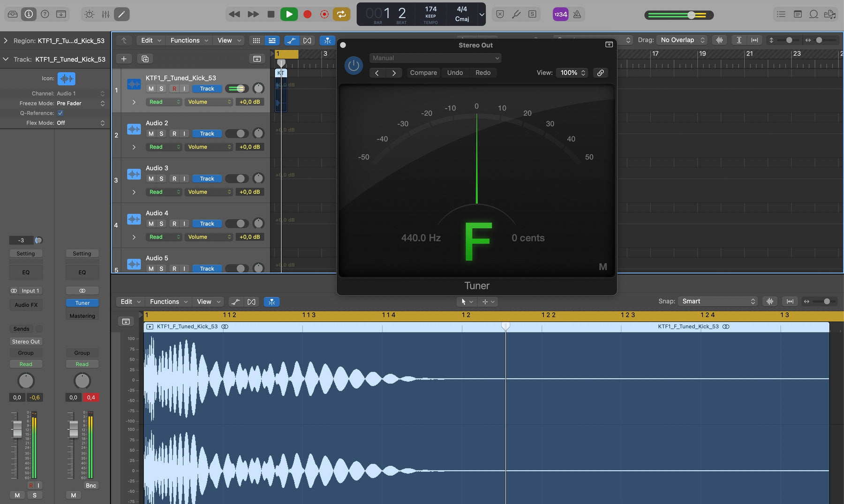Open the audio editor Functions menu

pos(168,301)
